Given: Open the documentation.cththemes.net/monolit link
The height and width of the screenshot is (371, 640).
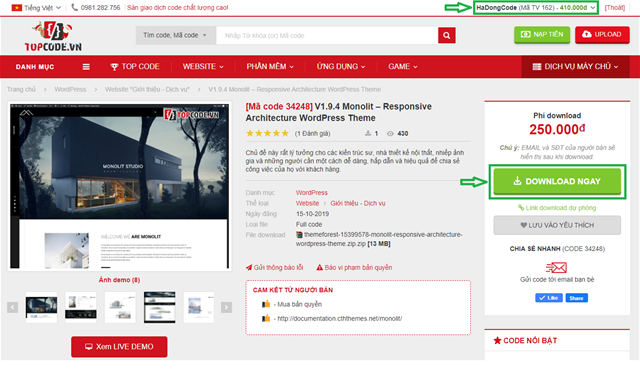Looking at the screenshot, I should (x=340, y=318).
